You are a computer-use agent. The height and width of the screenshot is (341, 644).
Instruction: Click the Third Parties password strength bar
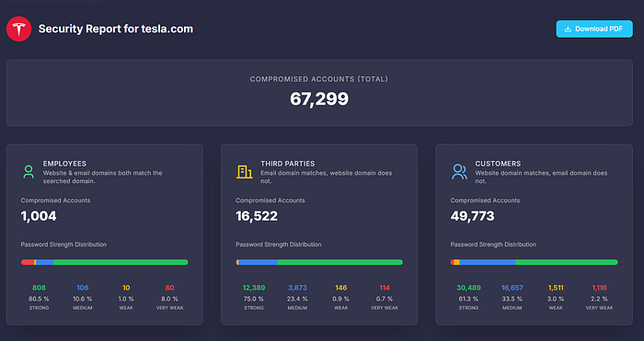[319, 262]
